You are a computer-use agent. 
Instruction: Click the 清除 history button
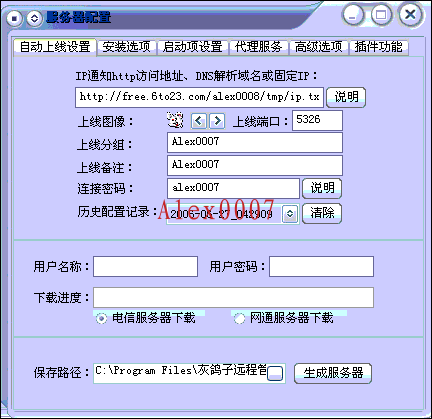pos(322,213)
